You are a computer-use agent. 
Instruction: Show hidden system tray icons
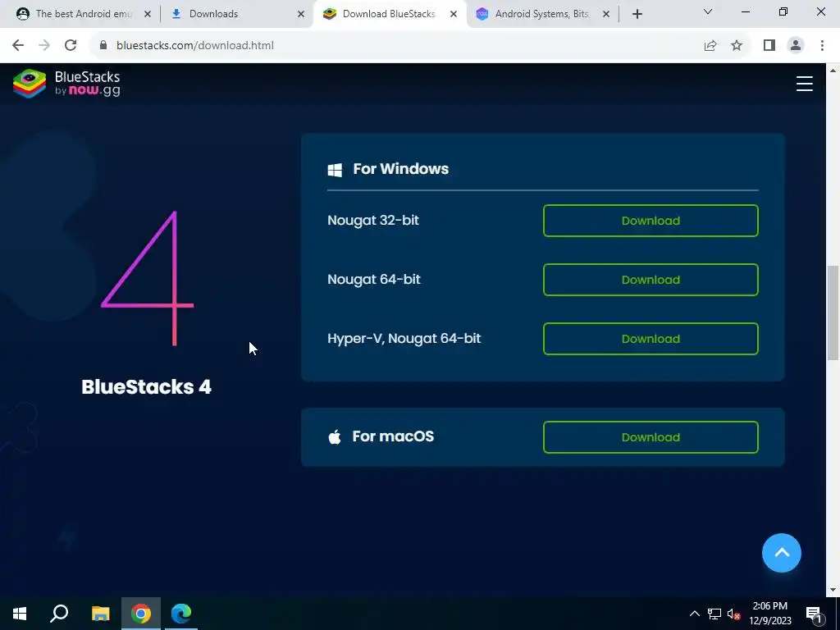pos(694,614)
